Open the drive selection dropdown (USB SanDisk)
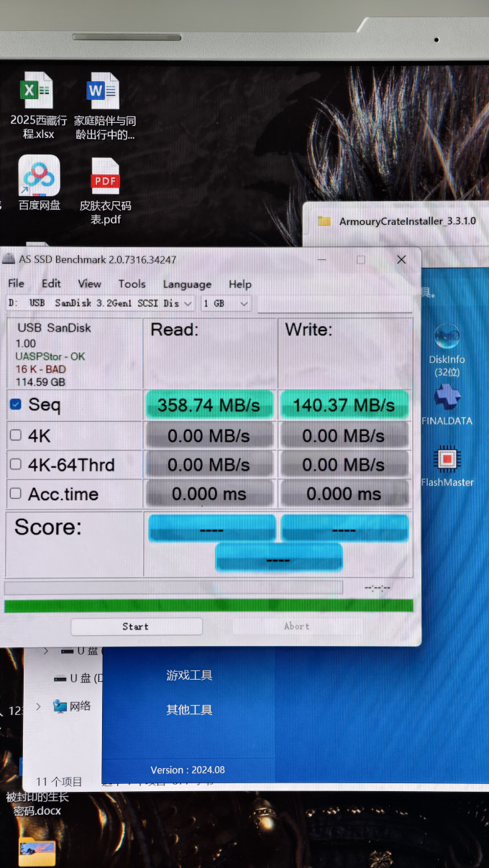The width and height of the screenshot is (489, 868). (101, 303)
